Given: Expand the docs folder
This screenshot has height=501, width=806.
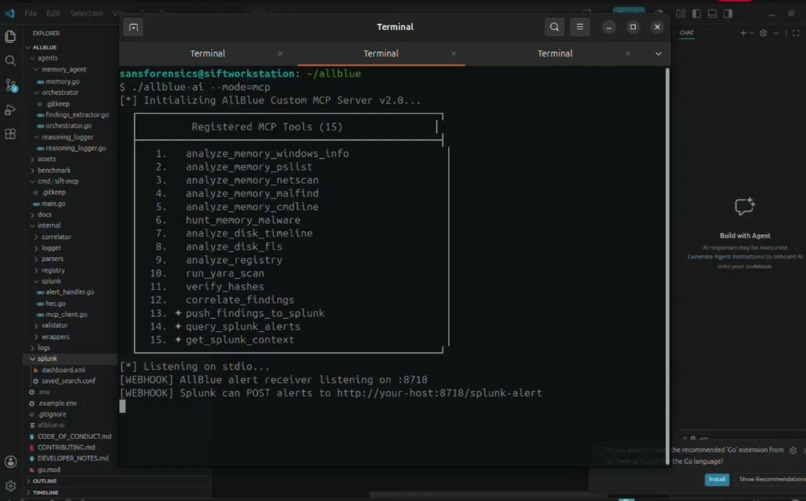Looking at the screenshot, I should pyautogui.click(x=44, y=215).
